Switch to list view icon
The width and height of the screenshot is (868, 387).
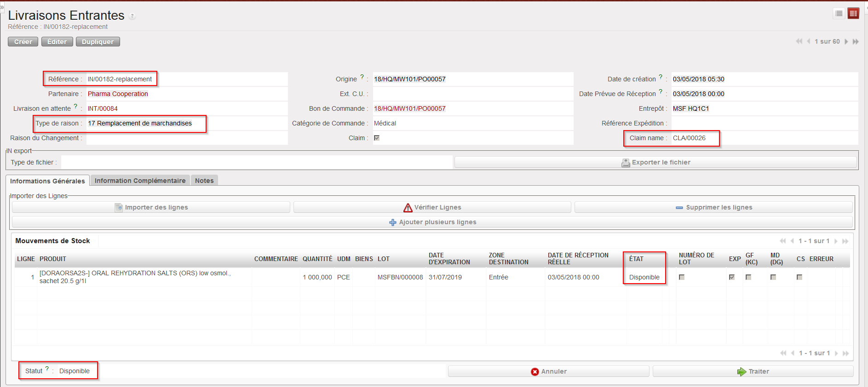(839, 14)
